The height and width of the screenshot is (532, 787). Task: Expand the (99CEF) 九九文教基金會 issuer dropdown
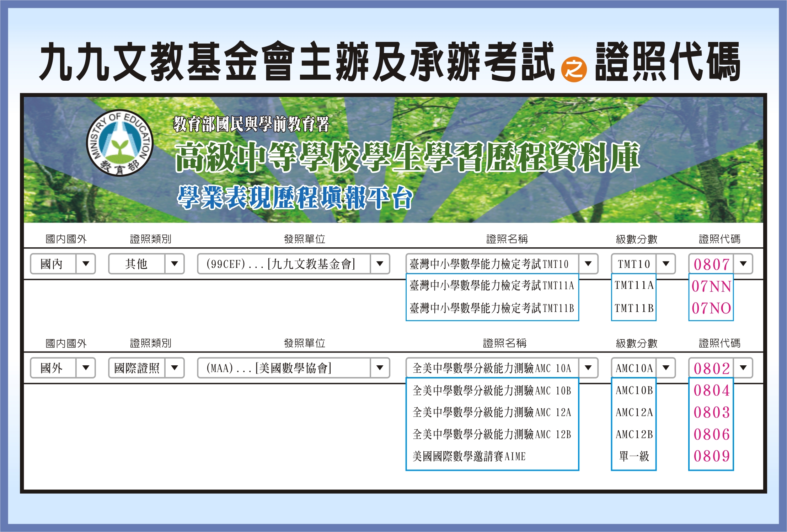(x=294, y=264)
